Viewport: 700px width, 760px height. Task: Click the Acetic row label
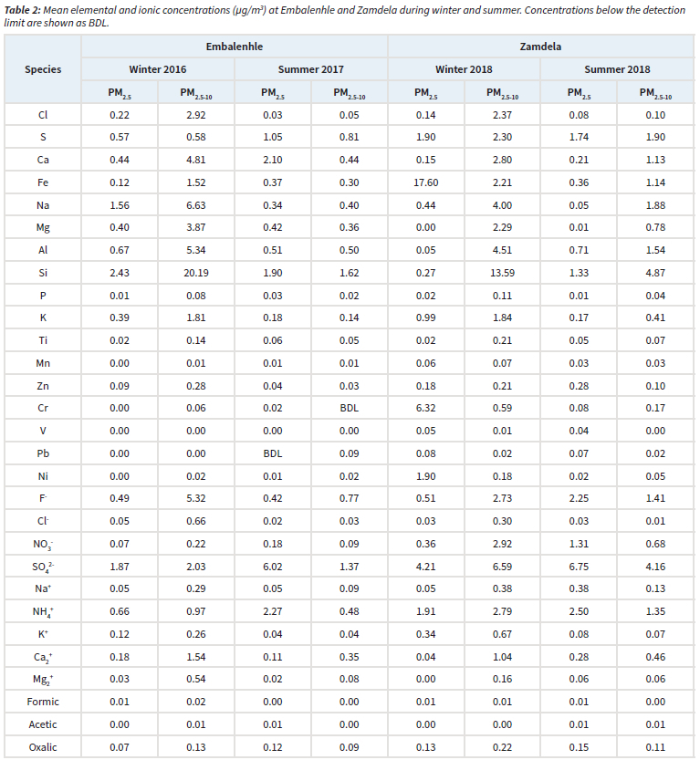[43, 723]
